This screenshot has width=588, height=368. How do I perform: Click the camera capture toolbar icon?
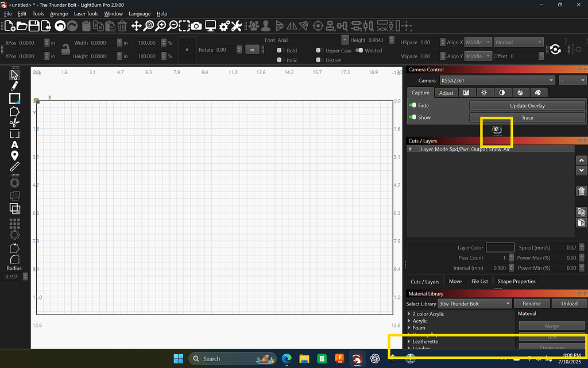pos(196,26)
